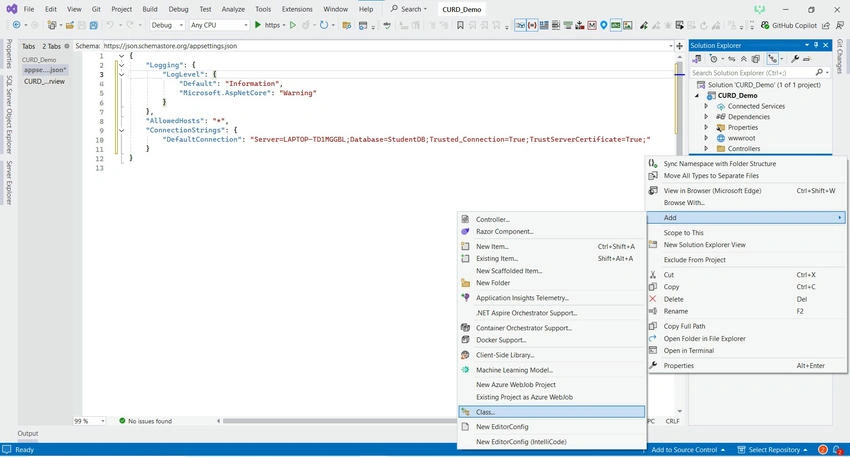Click the GitHub Copilot toolbar button
The width and height of the screenshot is (850, 457).
coord(789,25)
